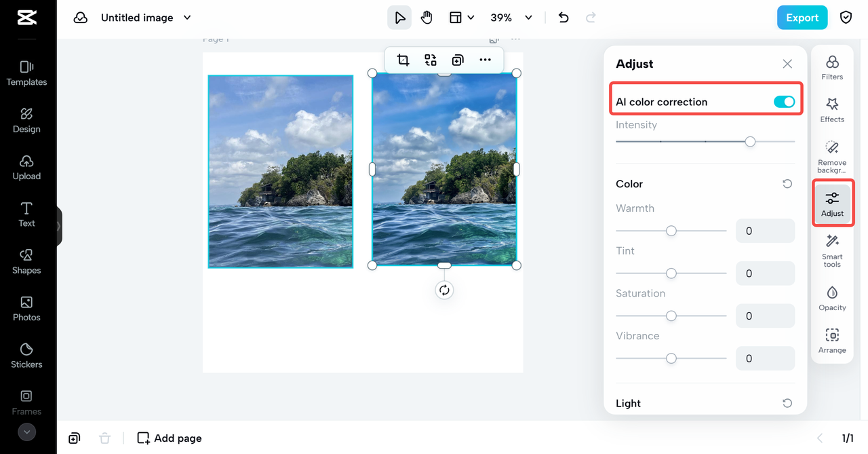Open the 39% zoom level dropdown
This screenshot has height=454, width=868.
point(511,18)
